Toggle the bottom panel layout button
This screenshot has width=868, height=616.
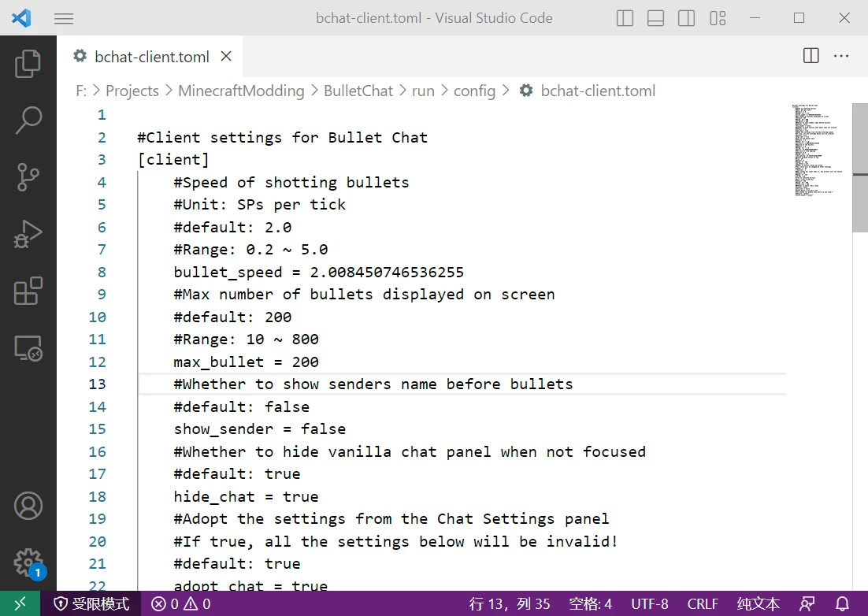click(x=655, y=18)
